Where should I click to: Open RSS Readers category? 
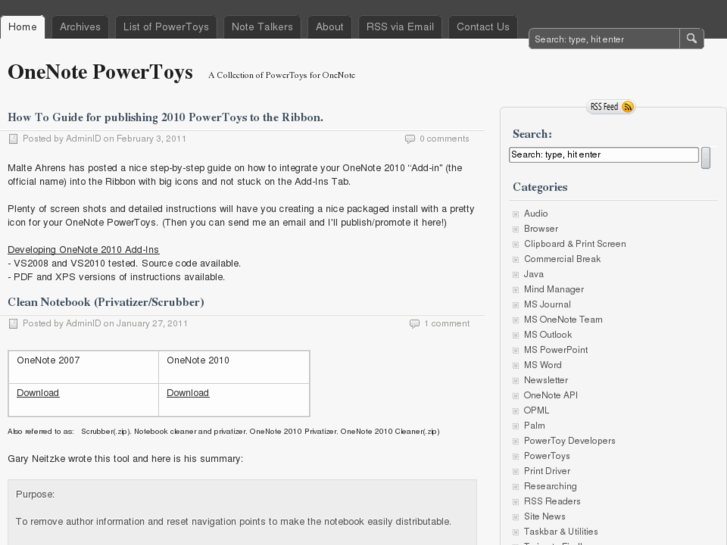pyautogui.click(x=552, y=501)
